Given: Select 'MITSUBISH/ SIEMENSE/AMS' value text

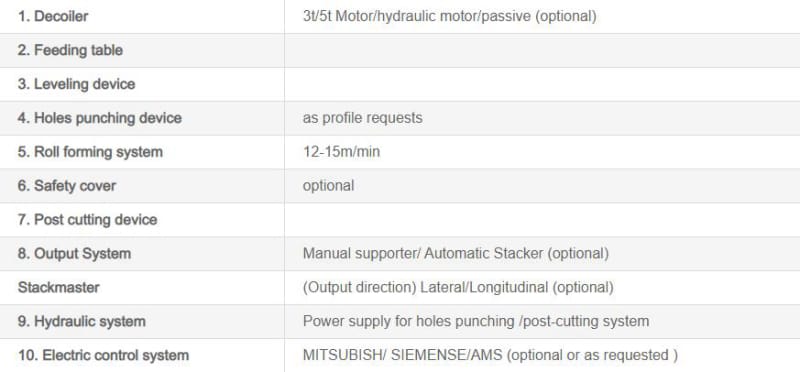Looking at the screenshot, I should click(403, 355).
